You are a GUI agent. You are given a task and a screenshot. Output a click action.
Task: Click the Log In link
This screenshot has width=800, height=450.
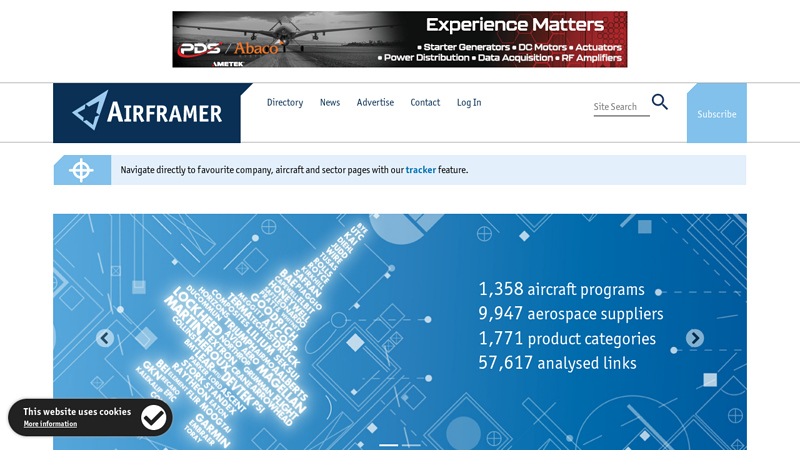click(x=469, y=103)
